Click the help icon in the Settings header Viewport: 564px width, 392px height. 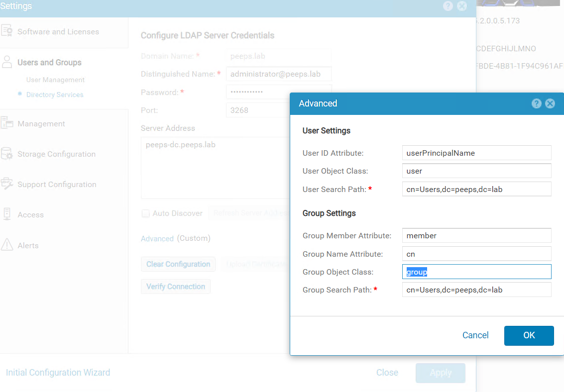[448, 6]
